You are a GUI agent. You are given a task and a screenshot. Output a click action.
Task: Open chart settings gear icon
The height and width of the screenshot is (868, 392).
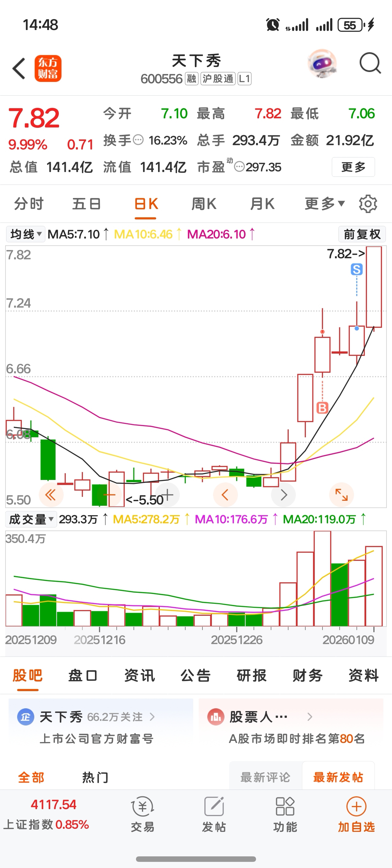coord(368,204)
